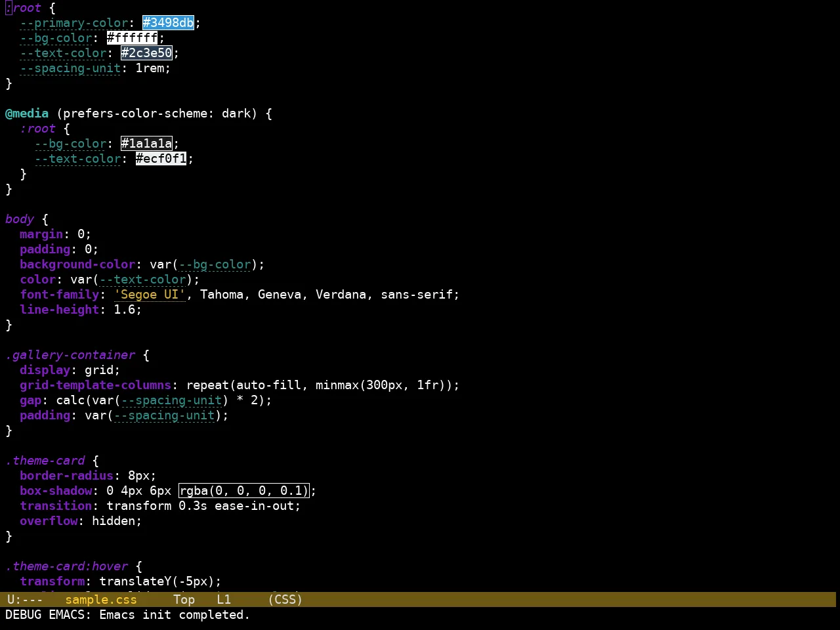This screenshot has width=840, height=630.
Task: Click the gap property
Action: [x=30, y=400]
